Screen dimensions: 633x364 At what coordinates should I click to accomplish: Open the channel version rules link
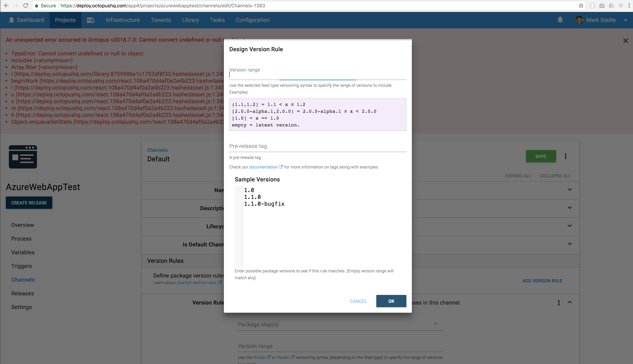(196, 282)
